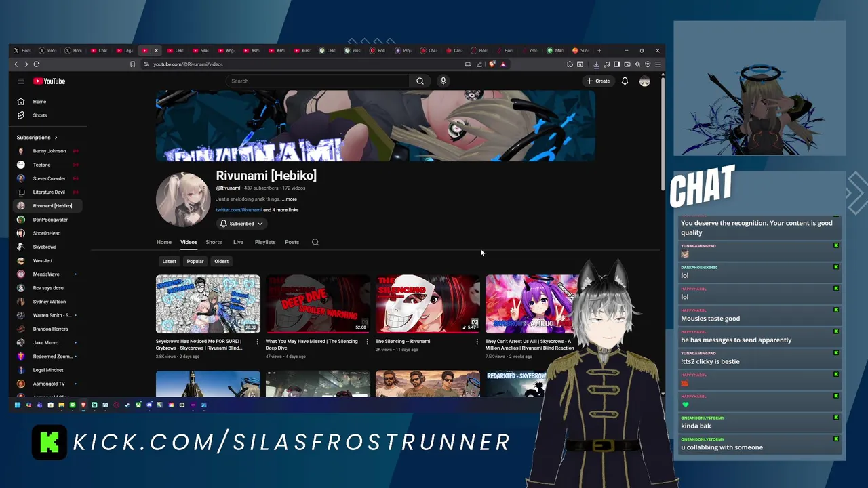Open the account avatar menu

[x=644, y=81]
